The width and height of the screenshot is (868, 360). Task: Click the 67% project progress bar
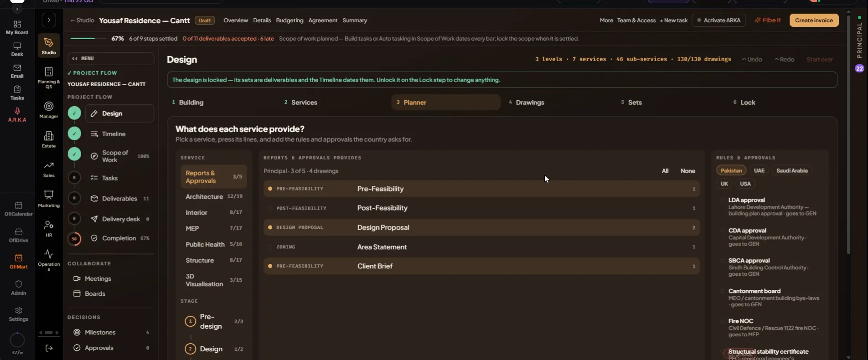click(x=89, y=39)
